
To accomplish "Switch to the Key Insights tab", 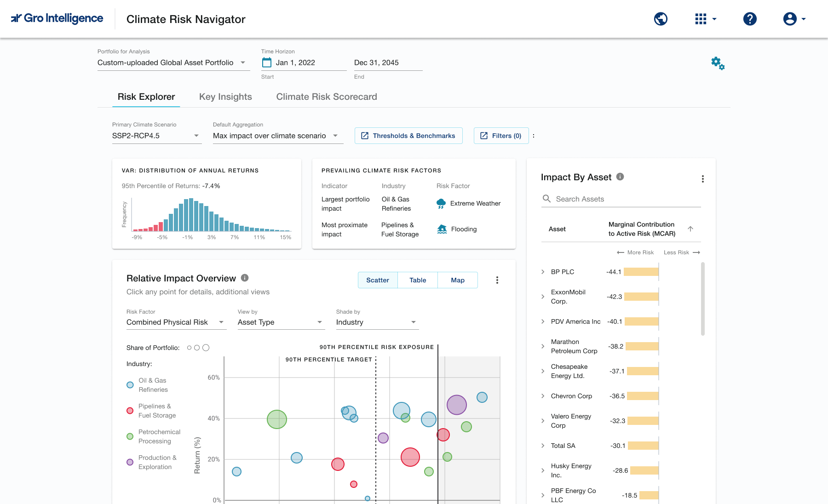I will pos(225,97).
